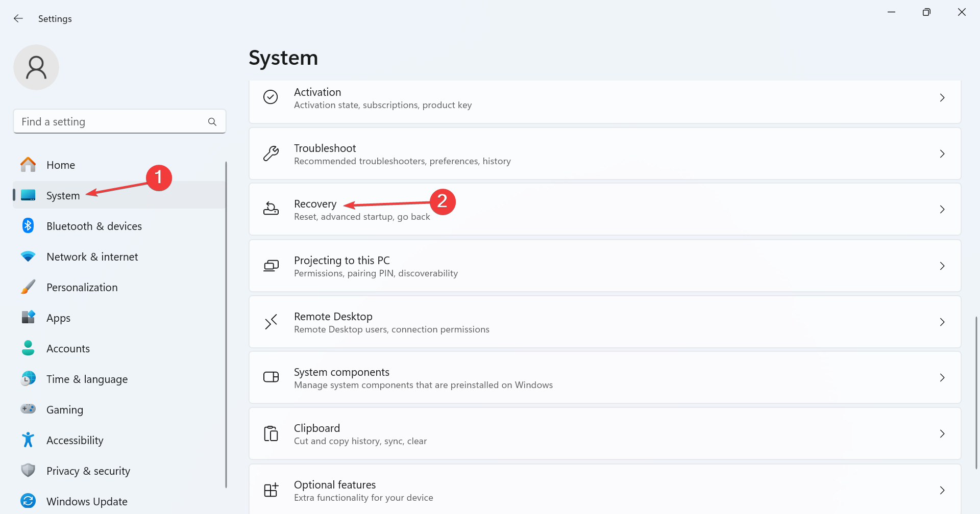Restore down the Settings window

tap(926, 12)
